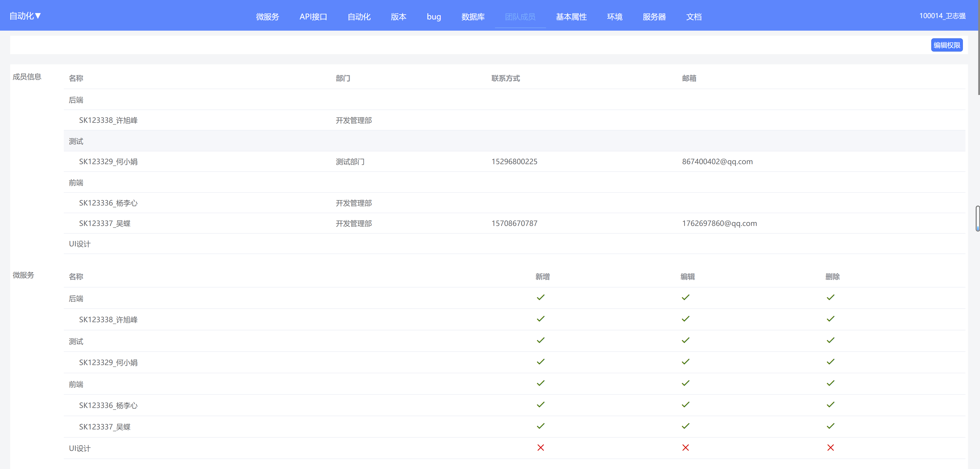Select the SK123329_何小娟 member info row
Viewport: 980px width, 469px height.
(108, 162)
